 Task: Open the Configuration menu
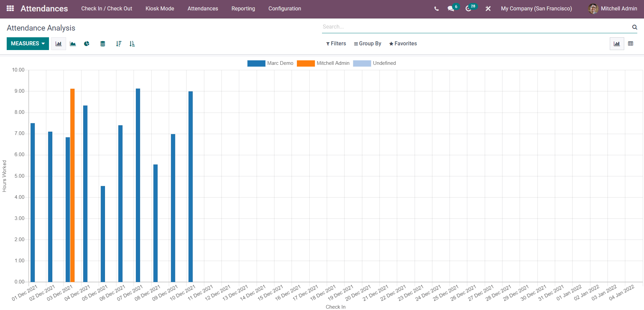(x=284, y=9)
